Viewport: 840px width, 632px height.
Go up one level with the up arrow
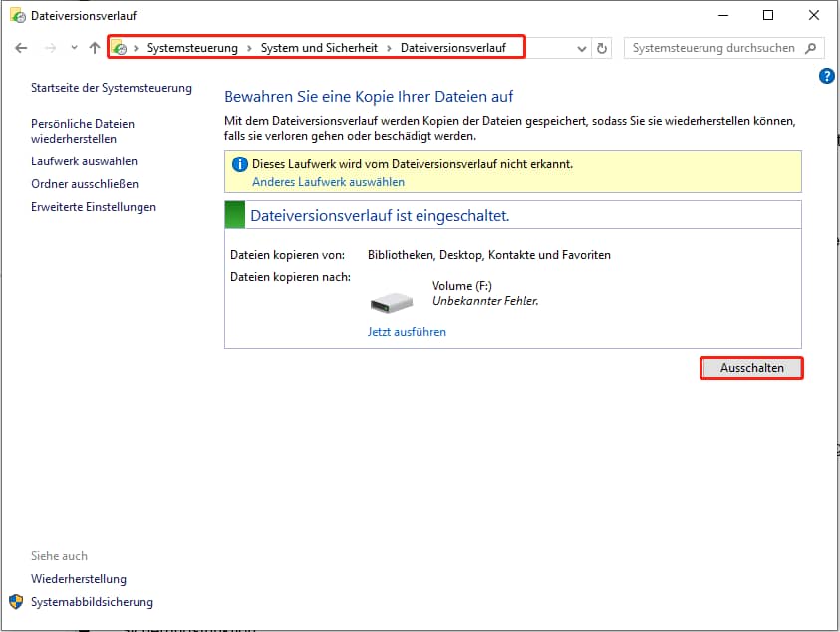pos(95,48)
